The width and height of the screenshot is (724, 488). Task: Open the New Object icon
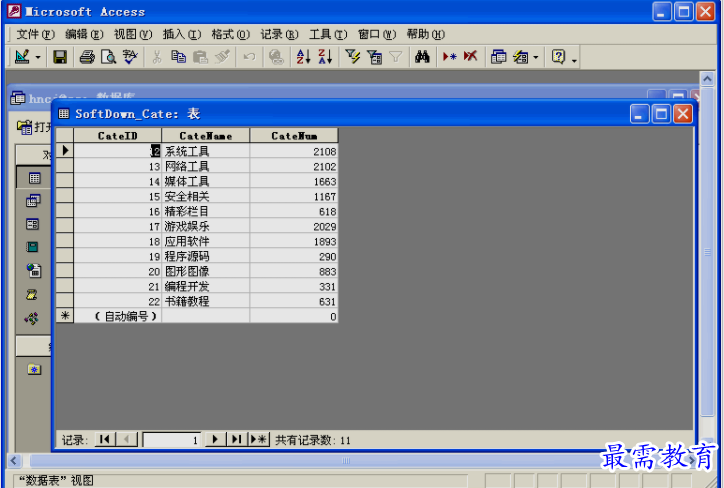[x=520, y=57]
